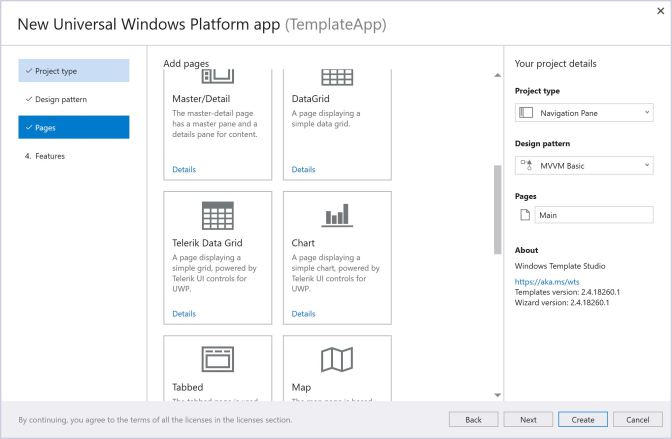
Task: Choose the Telerik Data Grid icon
Action: [218, 215]
